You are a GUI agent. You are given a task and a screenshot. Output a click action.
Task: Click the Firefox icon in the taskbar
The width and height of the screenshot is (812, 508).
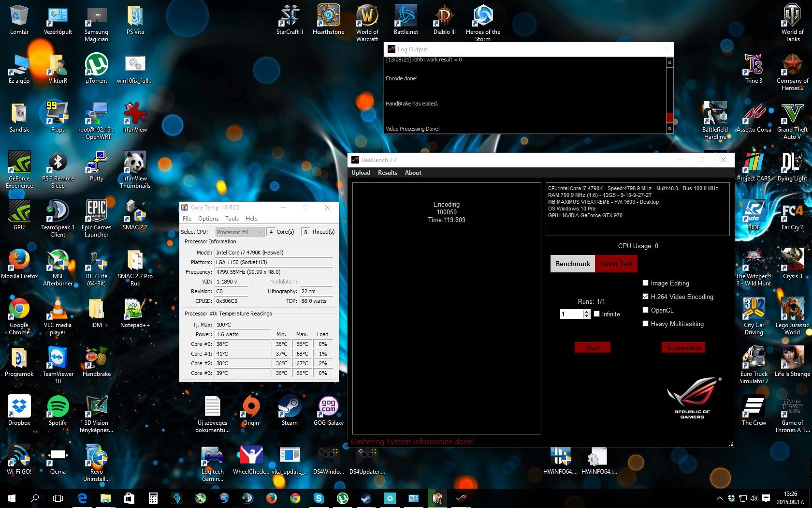coord(271,498)
